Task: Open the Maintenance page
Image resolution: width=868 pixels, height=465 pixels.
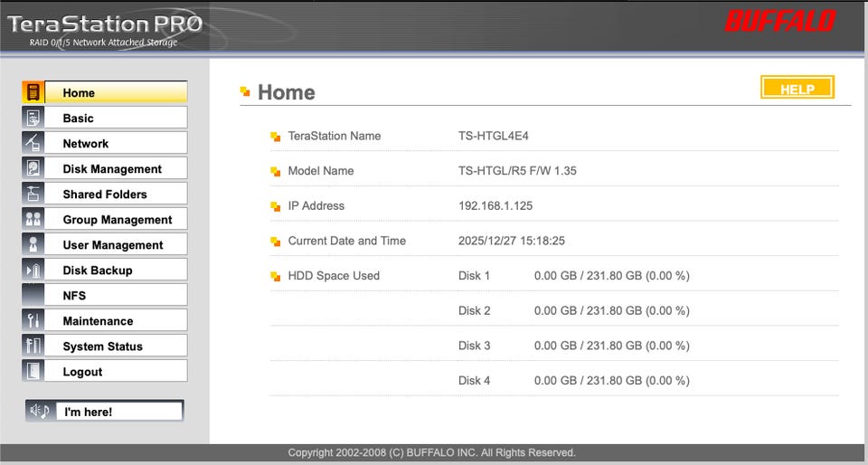Action: click(116, 320)
